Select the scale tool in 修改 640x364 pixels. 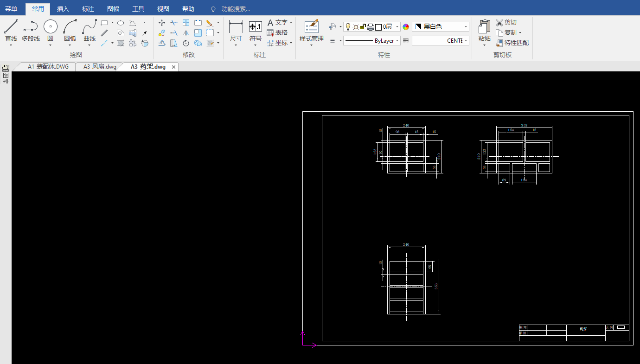click(x=198, y=33)
